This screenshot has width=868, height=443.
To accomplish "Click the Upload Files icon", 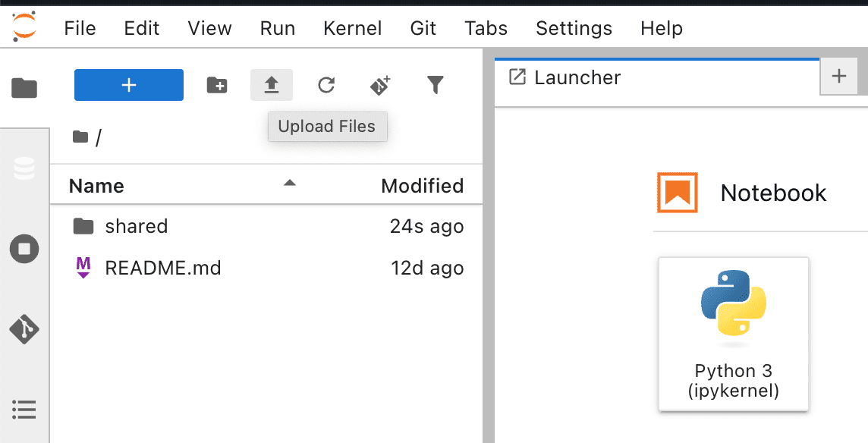I will (272, 85).
